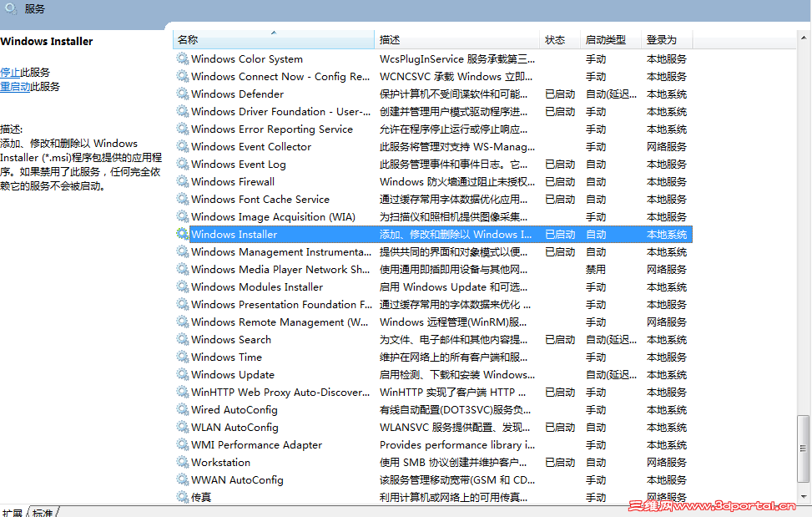Click the Windows Search service gear icon
Screen dimensions: 812x517
coord(182,339)
